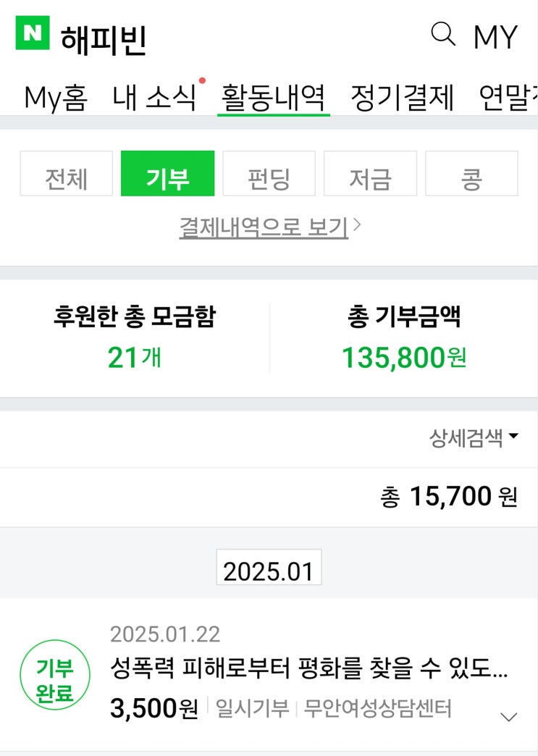Select the 전체 filter
Viewport: 538px width, 756px height.
pyautogui.click(x=66, y=174)
